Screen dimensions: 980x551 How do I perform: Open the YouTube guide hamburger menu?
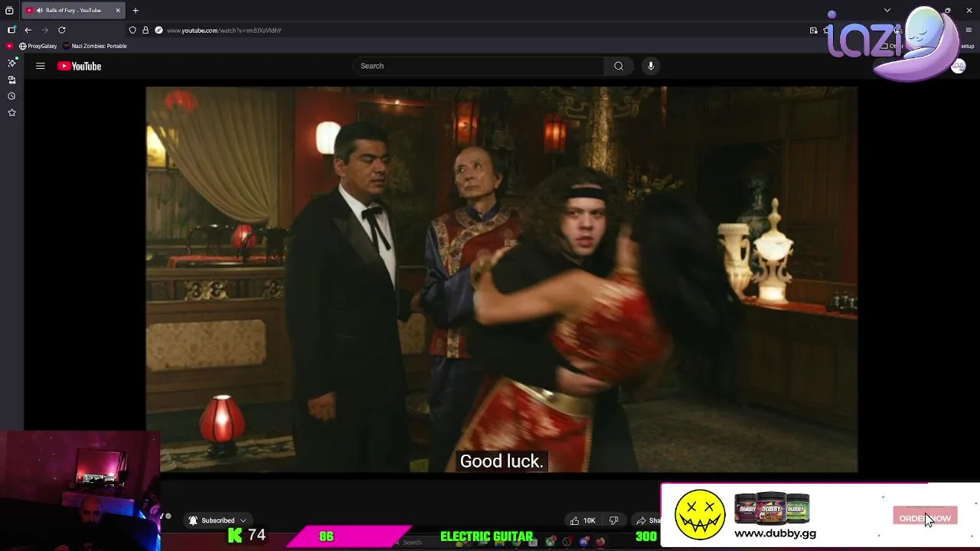(40, 66)
